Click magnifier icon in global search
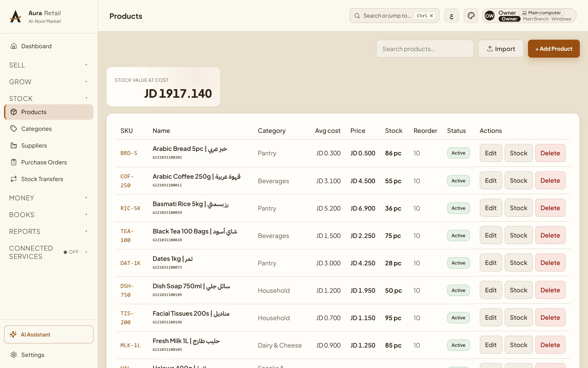Viewport: 588px width, 368px height. tap(357, 16)
